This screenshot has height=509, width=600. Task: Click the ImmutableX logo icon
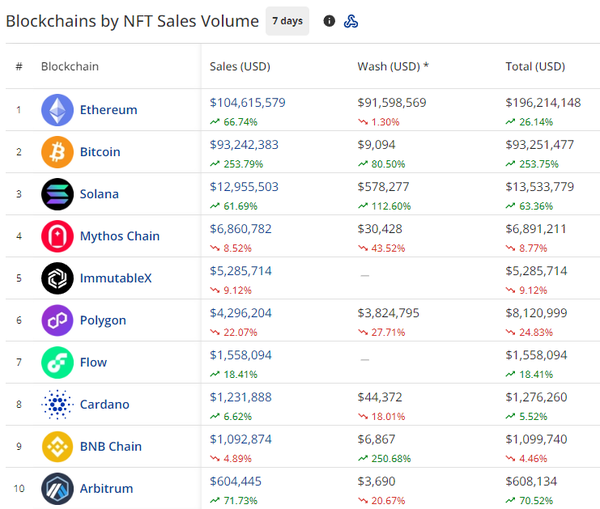(x=57, y=278)
